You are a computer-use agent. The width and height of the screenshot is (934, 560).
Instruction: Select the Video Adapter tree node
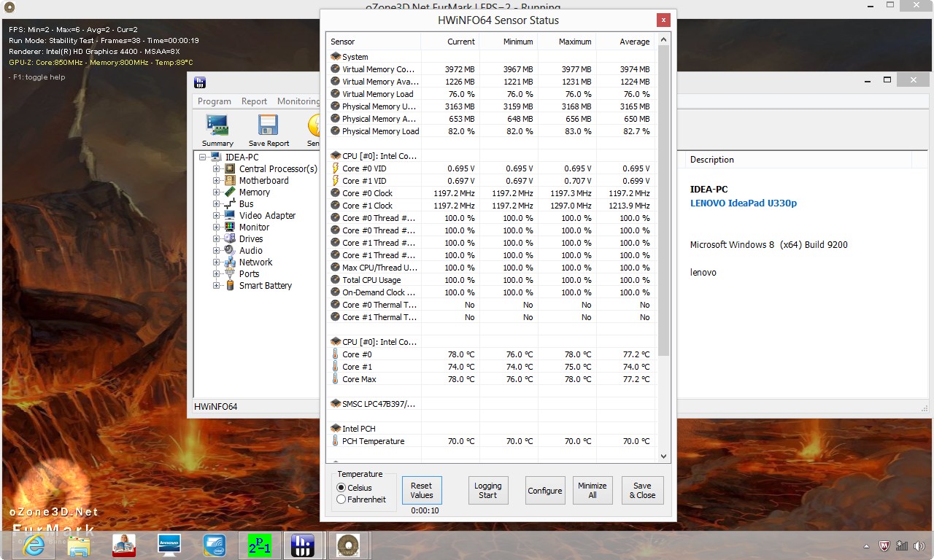click(267, 216)
